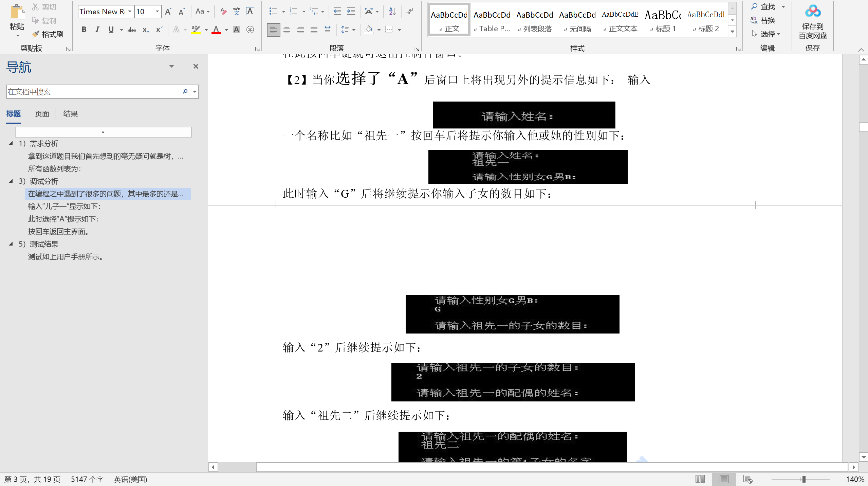The height and width of the screenshot is (486, 868).
Task: Click the Increase Indent icon
Action: point(351,12)
